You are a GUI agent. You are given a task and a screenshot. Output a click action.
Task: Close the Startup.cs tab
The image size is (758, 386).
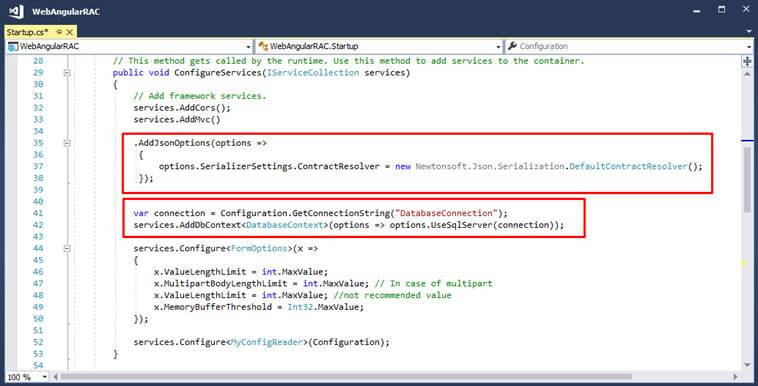(70, 32)
